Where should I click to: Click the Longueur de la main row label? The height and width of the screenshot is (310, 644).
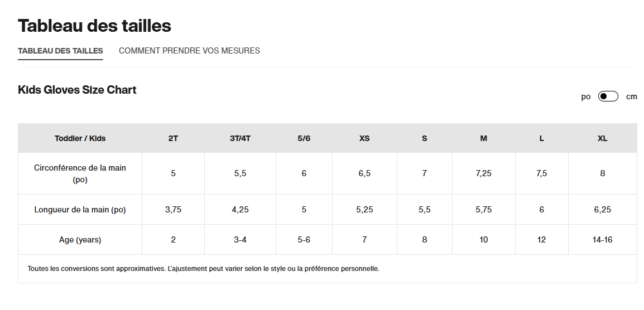[80, 210]
